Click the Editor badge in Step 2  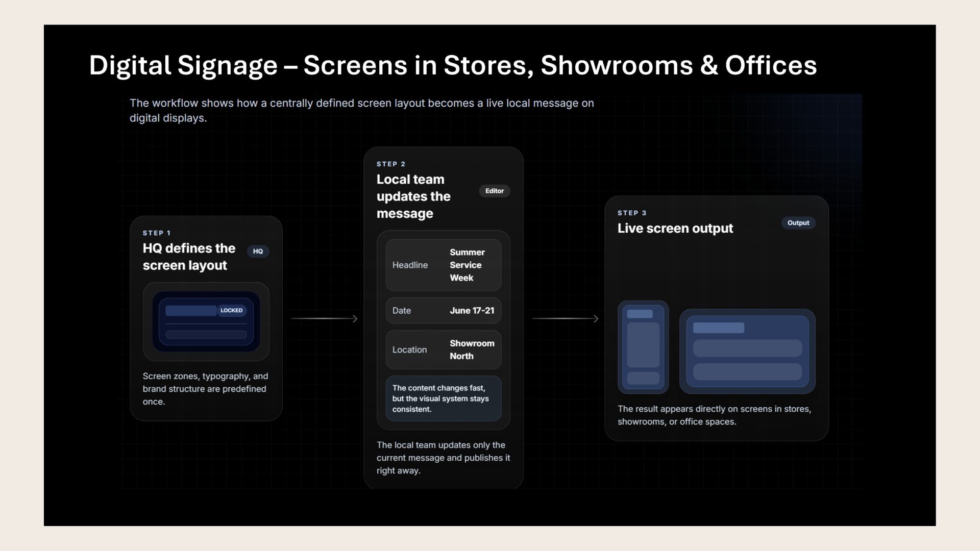[x=494, y=191]
